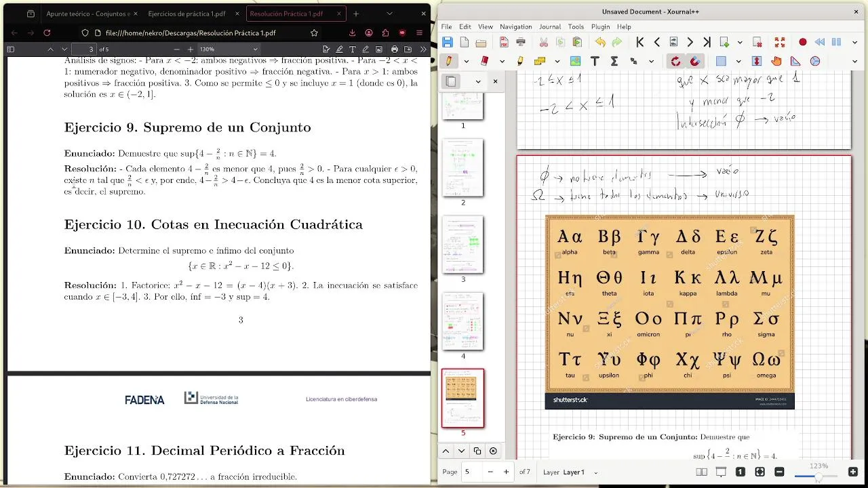Select the Hand tool

coord(776,61)
